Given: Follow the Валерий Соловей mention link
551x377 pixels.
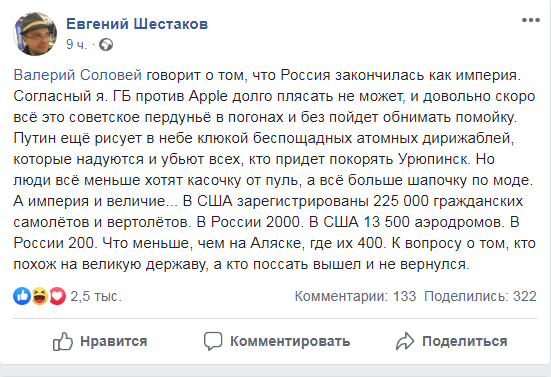Looking at the screenshot, I should click(x=78, y=75).
